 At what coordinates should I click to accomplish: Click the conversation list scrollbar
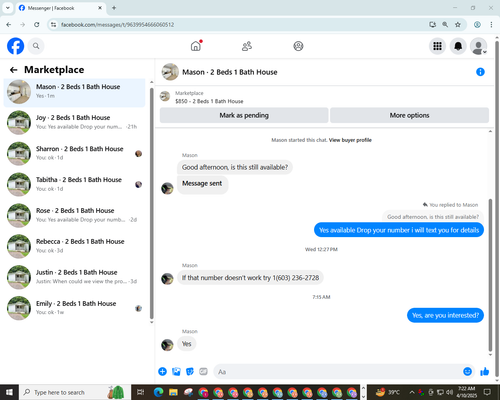[x=152, y=203]
